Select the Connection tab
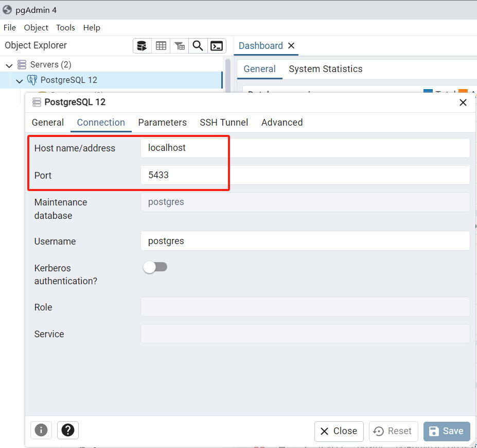Screen dimensions: 477x448 tap(101, 123)
